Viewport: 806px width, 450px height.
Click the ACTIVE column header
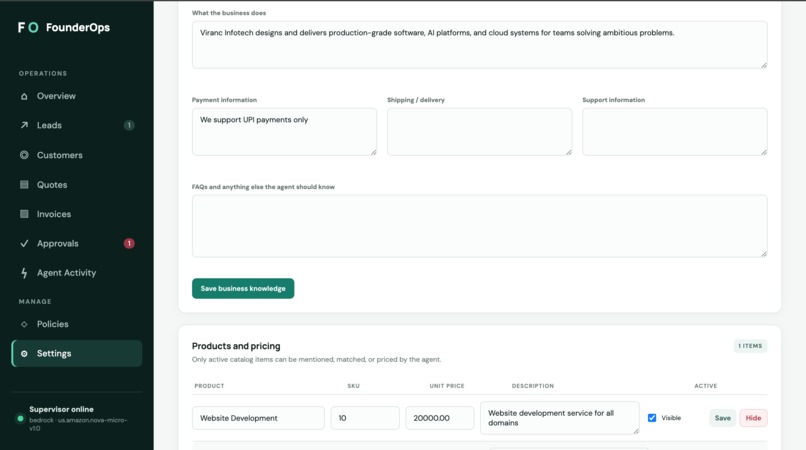(x=705, y=386)
